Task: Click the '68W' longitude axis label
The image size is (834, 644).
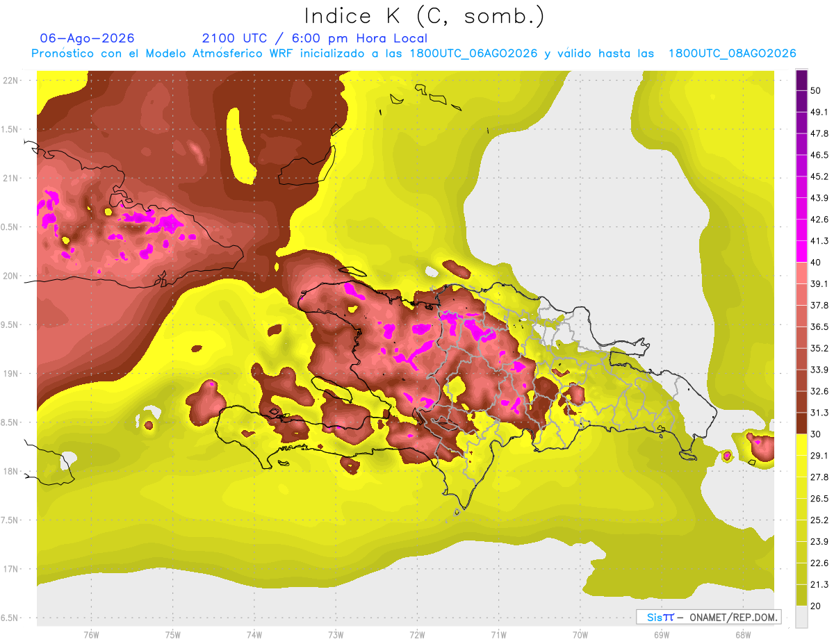Action: pyautogui.click(x=743, y=634)
